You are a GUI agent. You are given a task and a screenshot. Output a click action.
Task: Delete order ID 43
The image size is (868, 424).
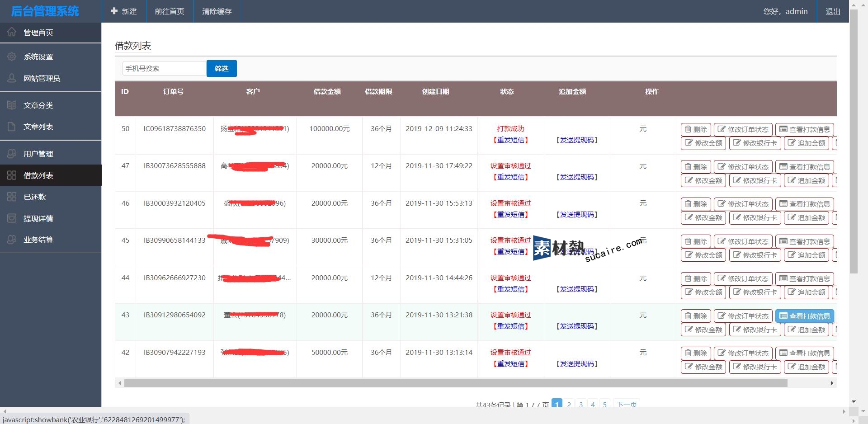696,316
